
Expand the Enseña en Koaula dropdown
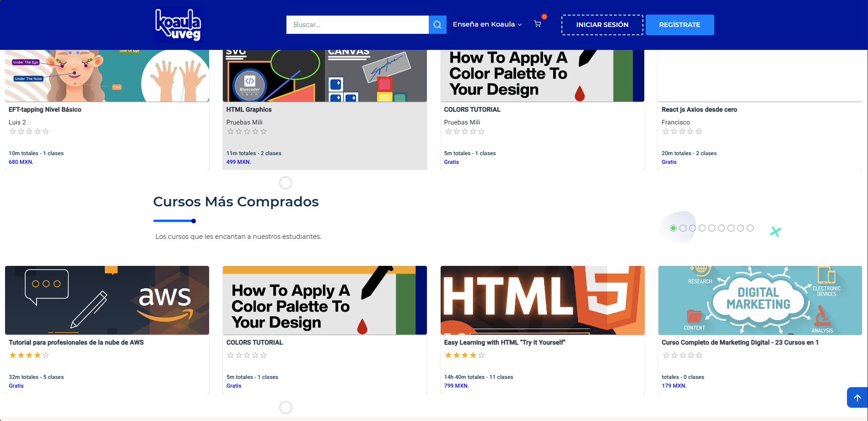coord(484,25)
